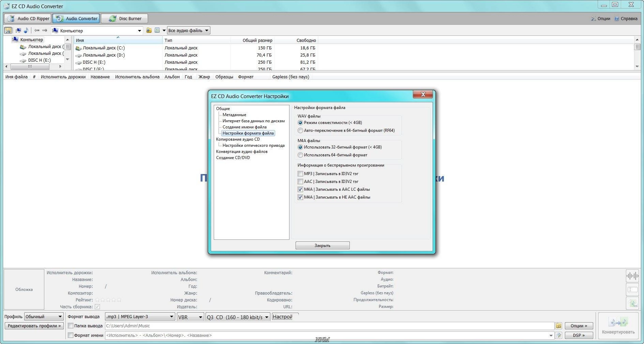Enable MP3 | Записывать в ID3V2 тэг checkbox
Viewport: 644px width, 344px height.
point(300,174)
